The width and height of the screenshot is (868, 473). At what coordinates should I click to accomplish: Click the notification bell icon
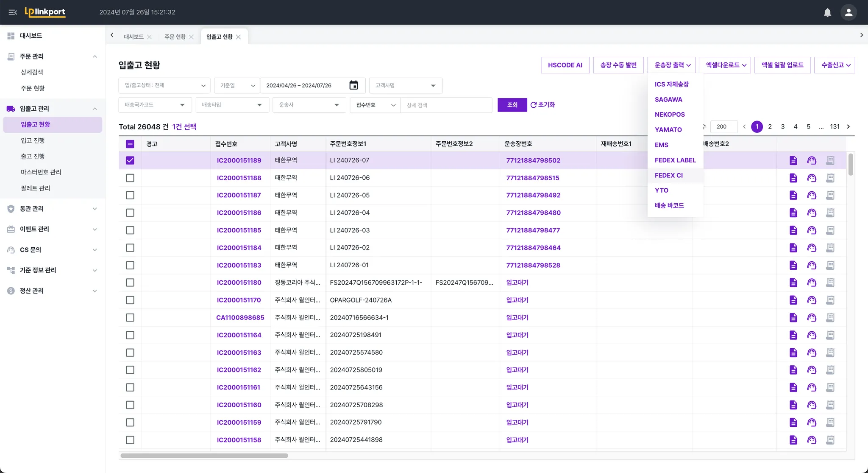[x=827, y=12]
